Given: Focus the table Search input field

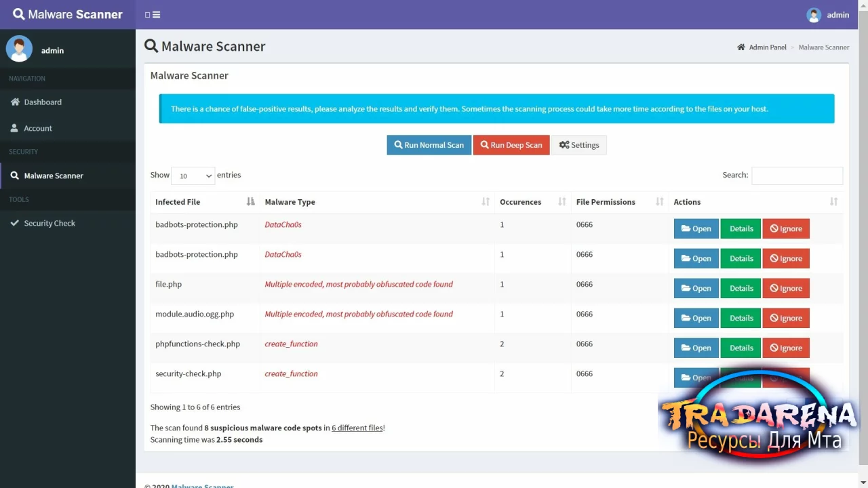Looking at the screenshot, I should tap(797, 176).
